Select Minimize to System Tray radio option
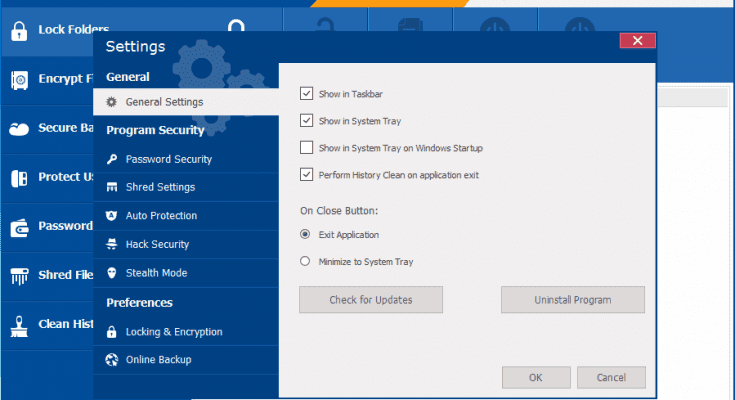Image resolution: width=735 pixels, height=400 pixels. [306, 262]
